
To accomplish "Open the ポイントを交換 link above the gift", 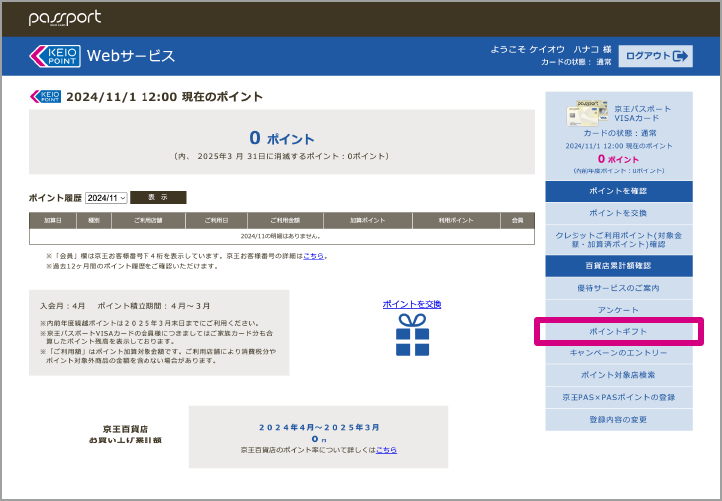I will (x=411, y=304).
